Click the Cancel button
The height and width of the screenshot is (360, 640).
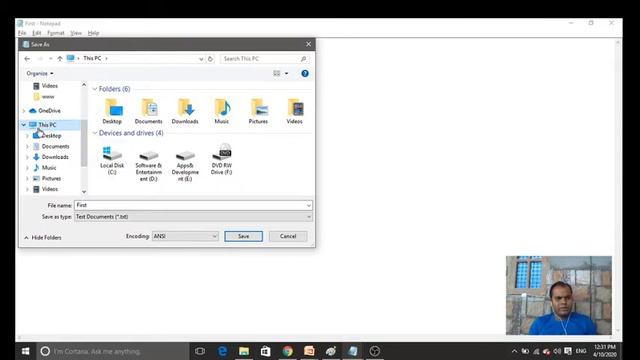(x=288, y=236)
